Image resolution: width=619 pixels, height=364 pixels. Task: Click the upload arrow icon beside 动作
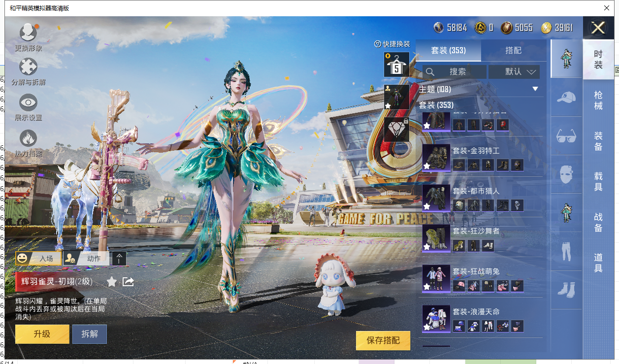pyautogui.click(x=119, y=259)
